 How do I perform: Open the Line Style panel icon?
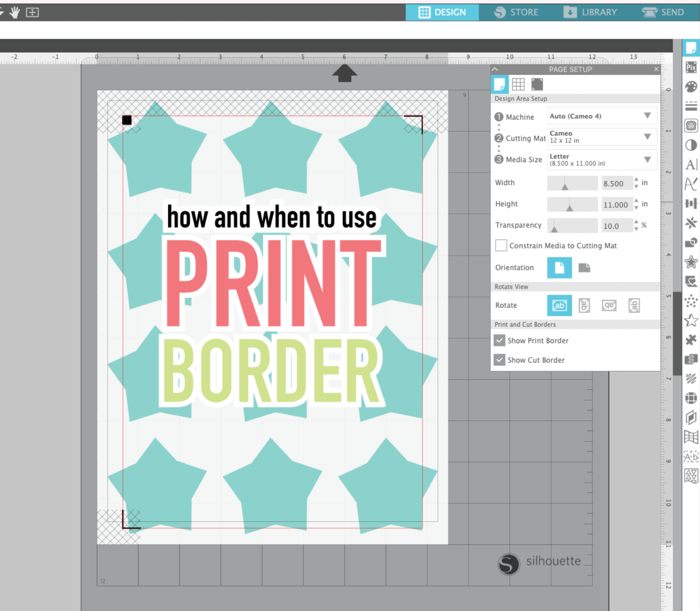point(691,106)
